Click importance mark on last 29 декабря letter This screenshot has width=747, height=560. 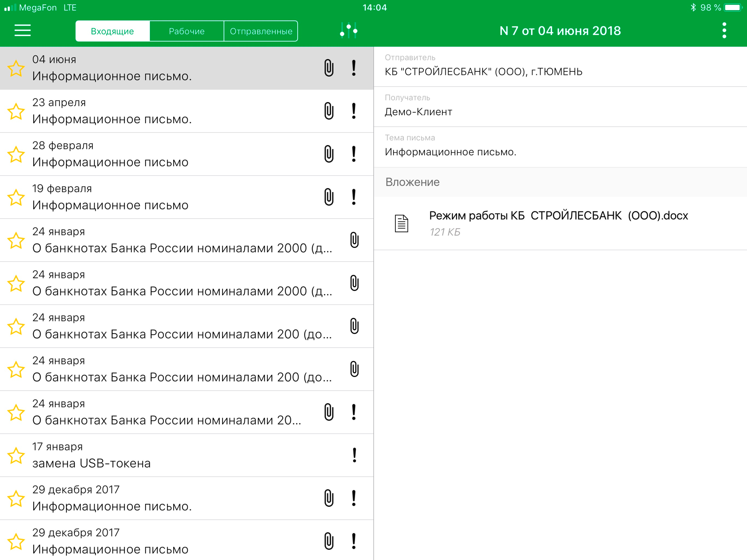click(354, 541)
